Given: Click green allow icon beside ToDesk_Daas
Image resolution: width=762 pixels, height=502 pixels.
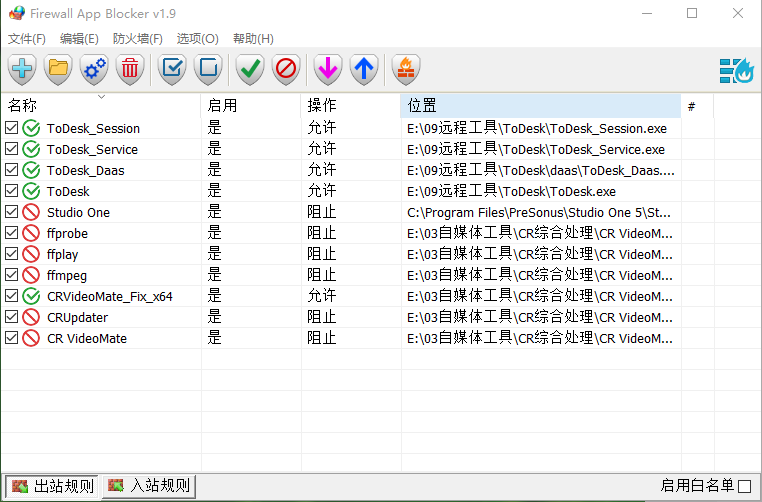Looking at the screenshot, I should (31, 170).
